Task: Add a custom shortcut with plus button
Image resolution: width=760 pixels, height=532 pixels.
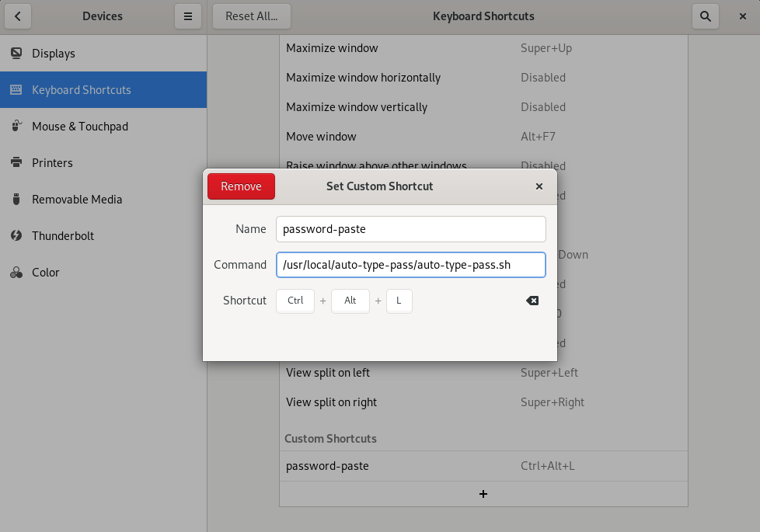Action: click(x=483, y=494)
